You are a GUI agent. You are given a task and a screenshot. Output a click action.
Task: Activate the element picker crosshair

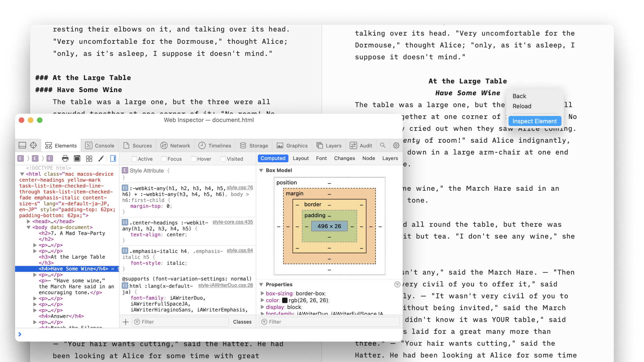point(33,145)
